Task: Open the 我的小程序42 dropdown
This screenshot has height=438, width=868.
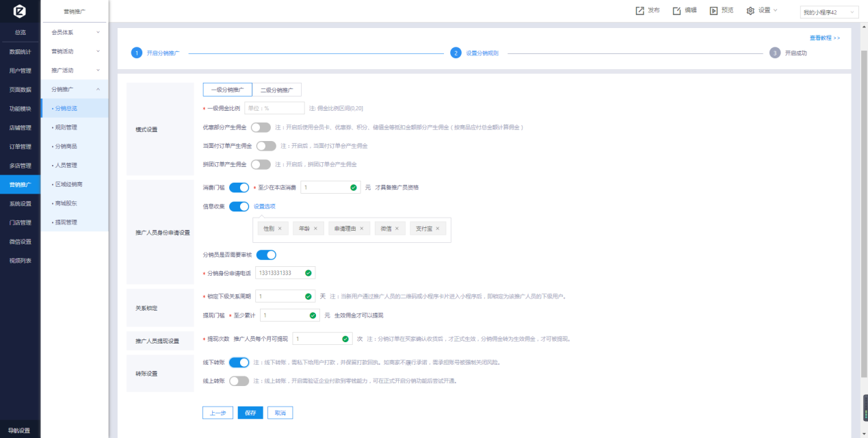Action: (828, 12)
